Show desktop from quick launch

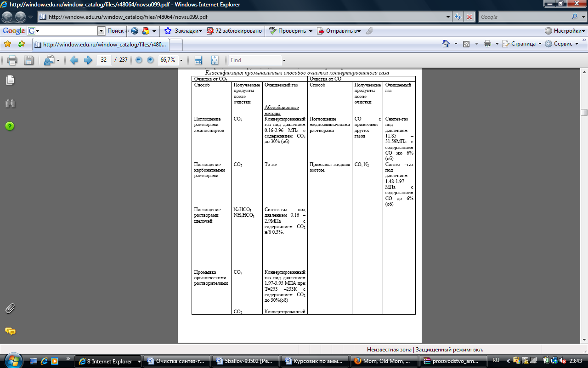34,361
